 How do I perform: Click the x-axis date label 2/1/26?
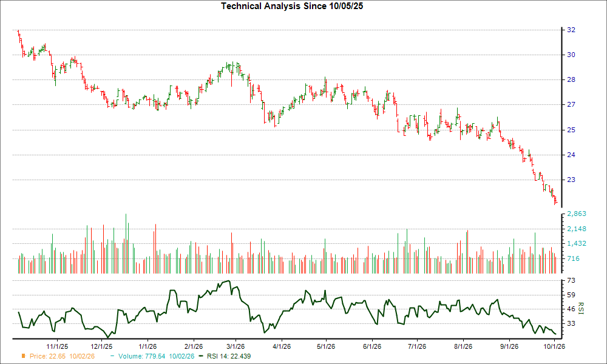194,346
